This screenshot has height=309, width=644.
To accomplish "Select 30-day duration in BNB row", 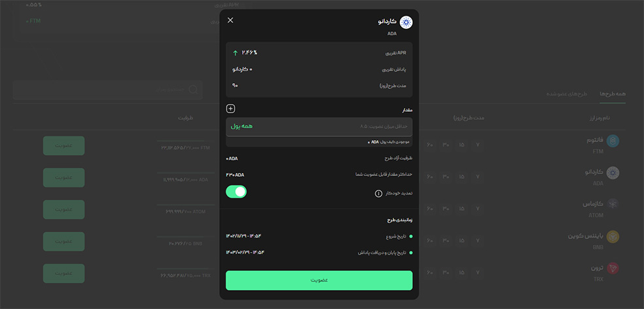I will [446, 240].
